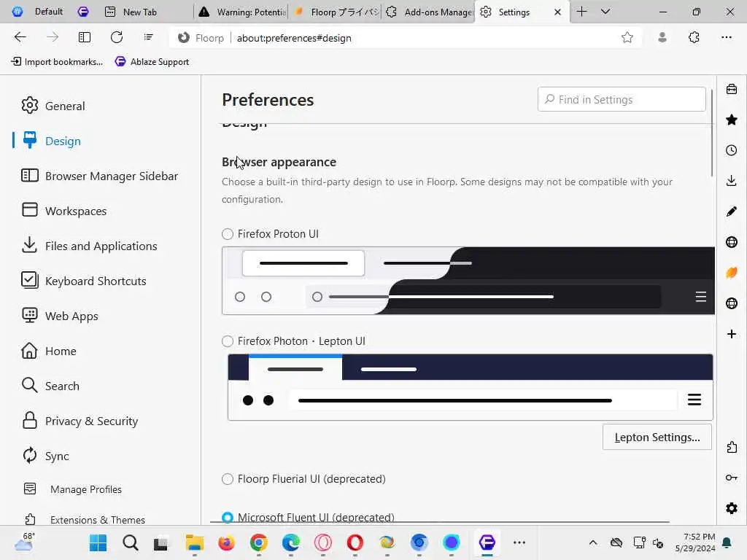The image size is (747, 560).
Task: Open Keyboard Shortcuts preferences
Action: tap(84, 281)
